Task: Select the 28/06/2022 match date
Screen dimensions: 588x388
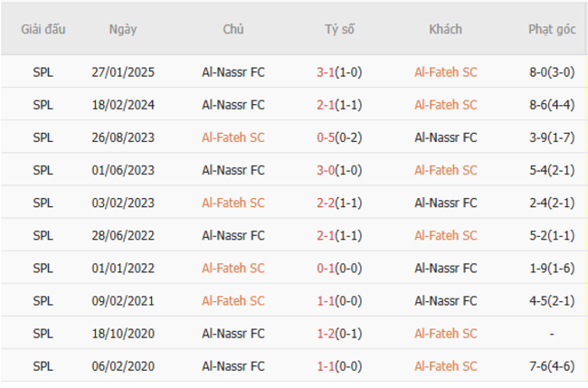Action: tap(123, 235)
